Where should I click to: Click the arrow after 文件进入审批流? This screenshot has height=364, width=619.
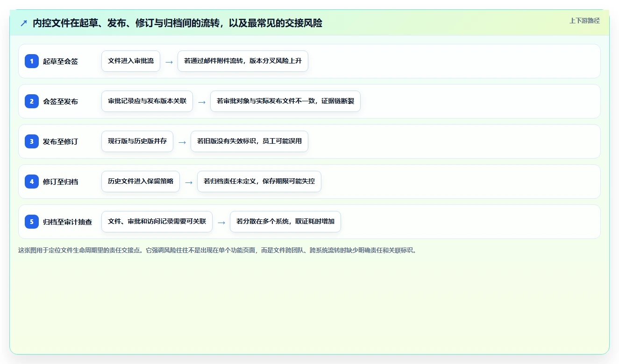point(169,62)
